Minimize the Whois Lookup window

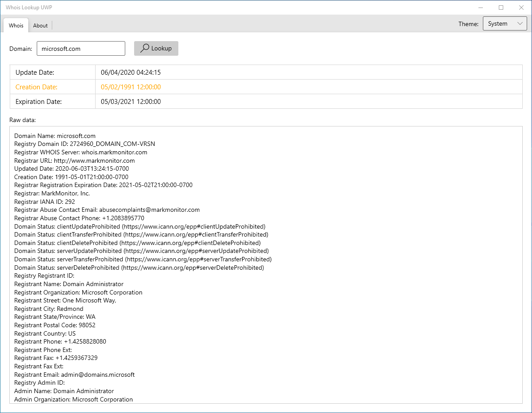point(481,8)
